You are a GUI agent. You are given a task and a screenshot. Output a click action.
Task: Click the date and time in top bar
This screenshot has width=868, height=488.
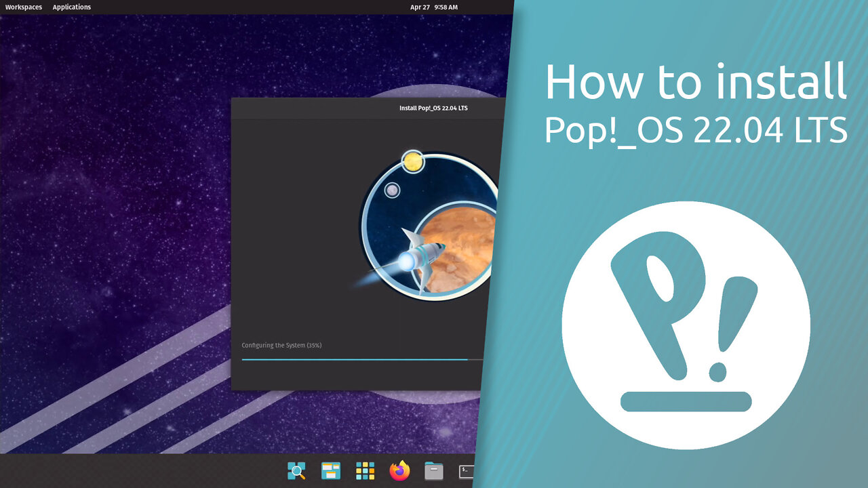click(434, 7)
